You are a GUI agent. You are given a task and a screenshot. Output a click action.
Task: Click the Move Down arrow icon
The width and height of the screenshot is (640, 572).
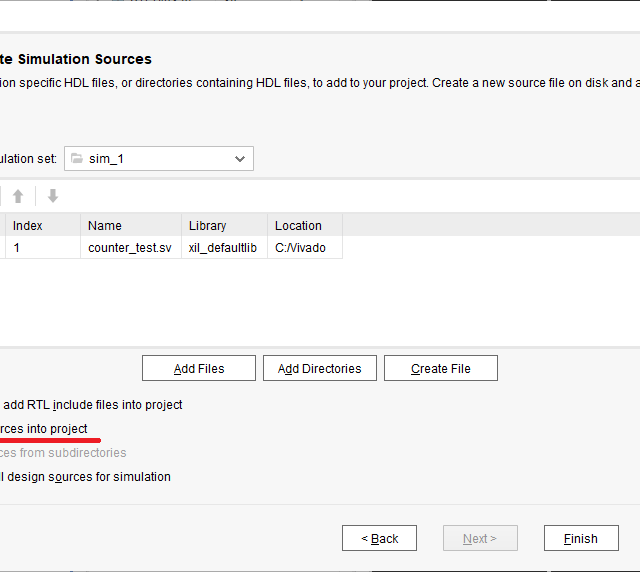pyautogui.click(x=53, y=196)
